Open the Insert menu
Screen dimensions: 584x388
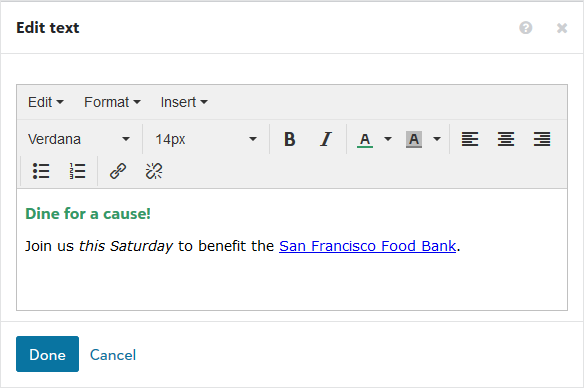184,102
